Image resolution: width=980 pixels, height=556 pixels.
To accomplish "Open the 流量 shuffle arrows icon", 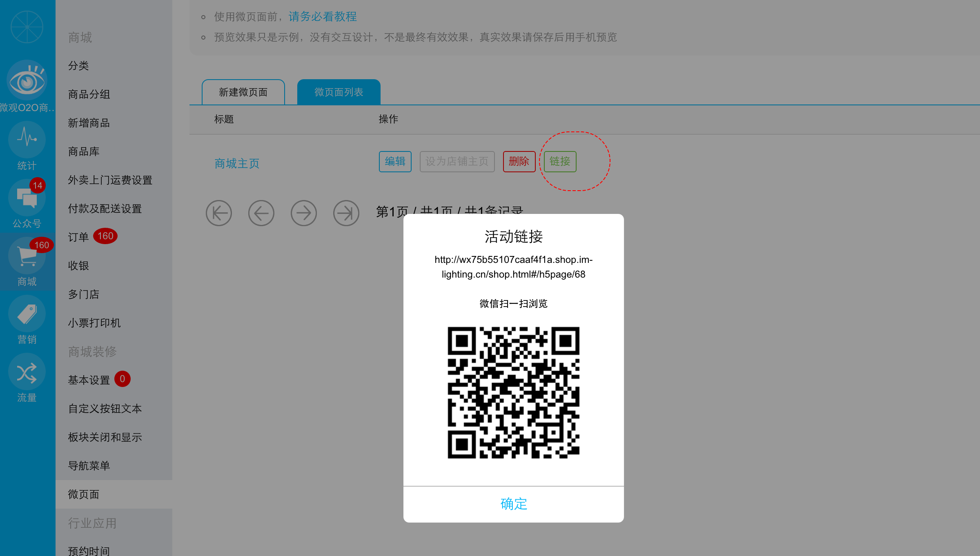I will (x=27, y=371).
